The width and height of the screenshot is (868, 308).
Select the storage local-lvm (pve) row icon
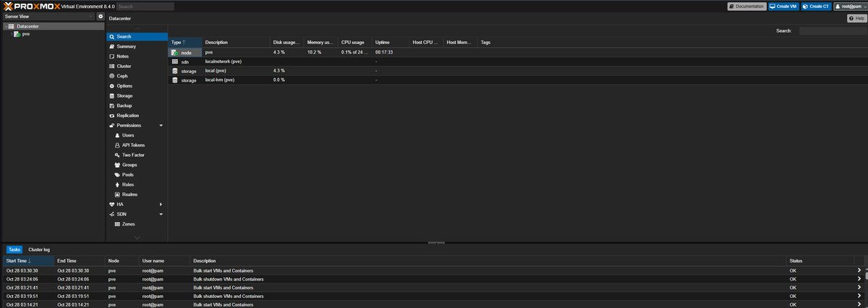174,80
